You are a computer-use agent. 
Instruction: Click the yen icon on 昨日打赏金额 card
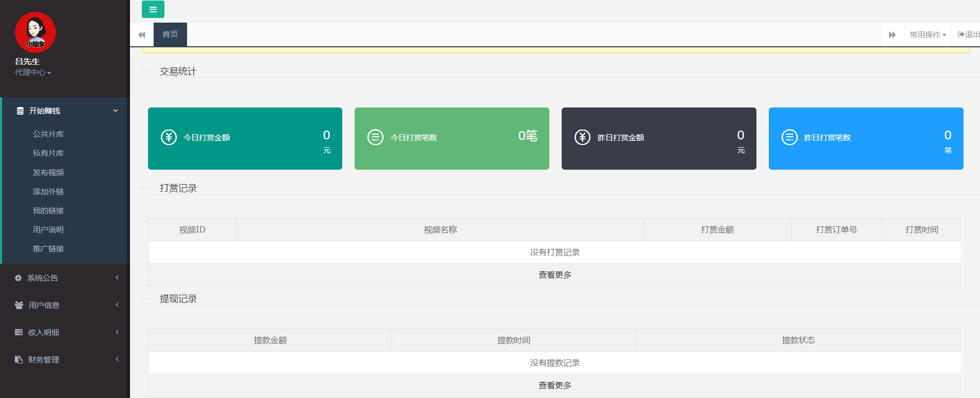[x=582, y=137]
